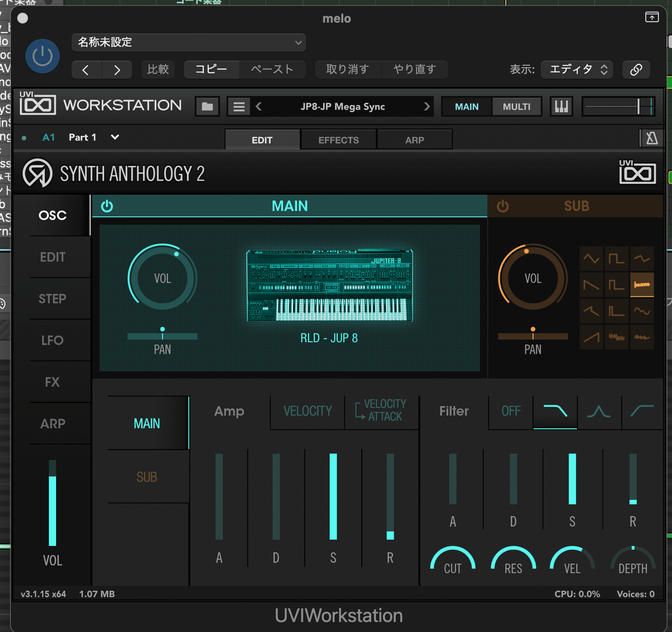Select the rising ramp sub waveform
This screenshot has width=672, height=632.
(591, 337)
